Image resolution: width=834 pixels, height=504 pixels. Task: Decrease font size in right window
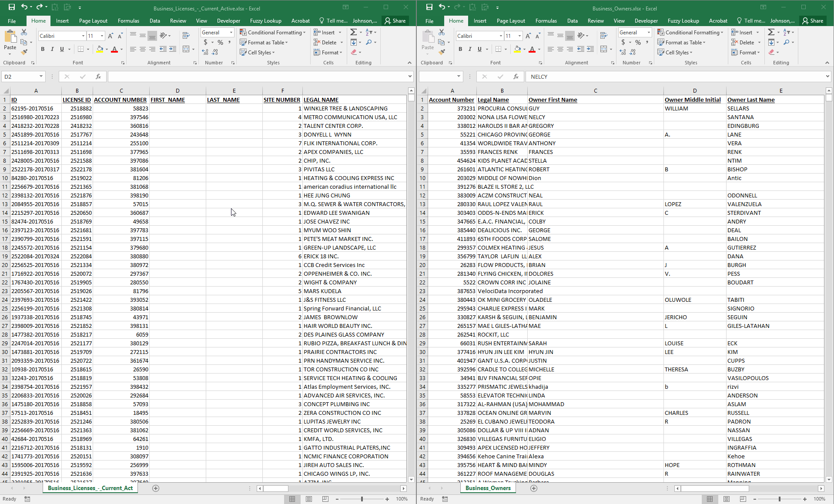click(538, 36)
